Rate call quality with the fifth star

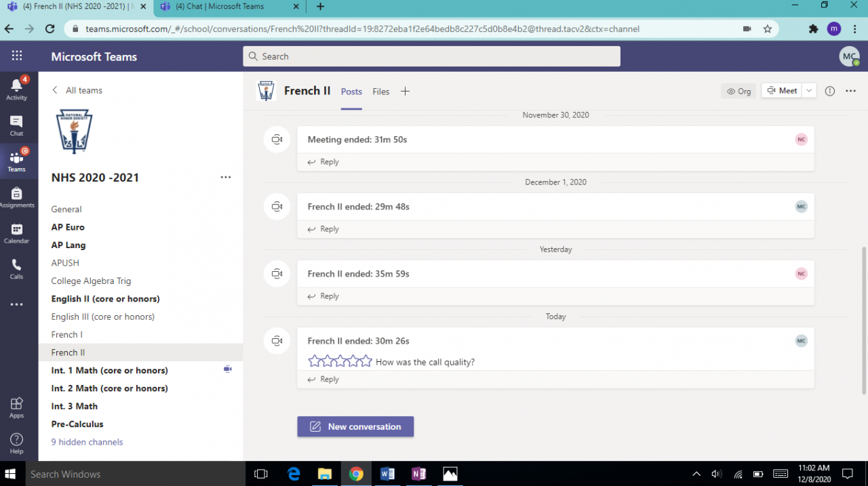tap(366, 361)
